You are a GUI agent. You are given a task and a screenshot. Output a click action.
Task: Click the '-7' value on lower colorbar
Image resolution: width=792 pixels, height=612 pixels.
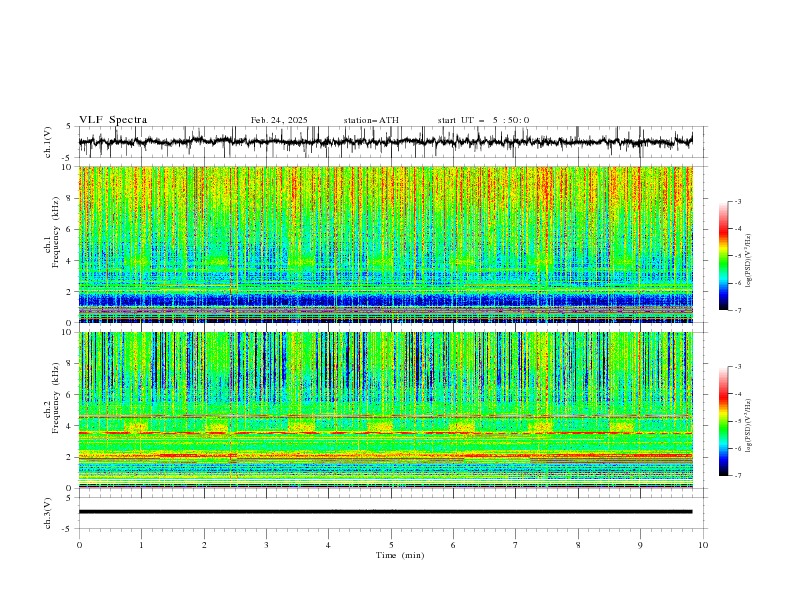738,475
